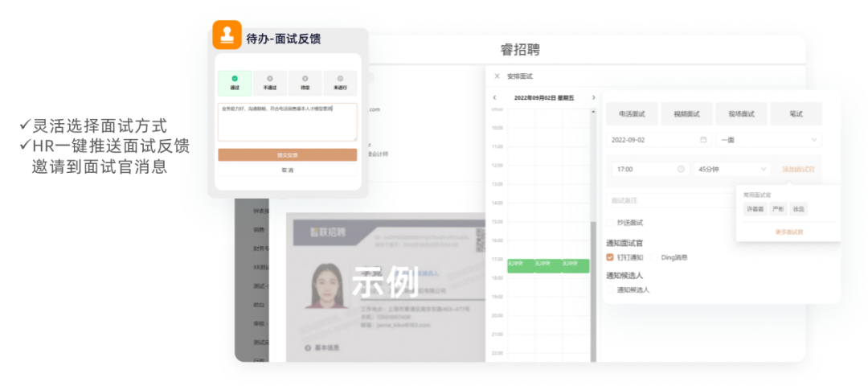Open the calendar icon in date field
The width and height of the screenshot is (868, 386).
coord(703,140)
